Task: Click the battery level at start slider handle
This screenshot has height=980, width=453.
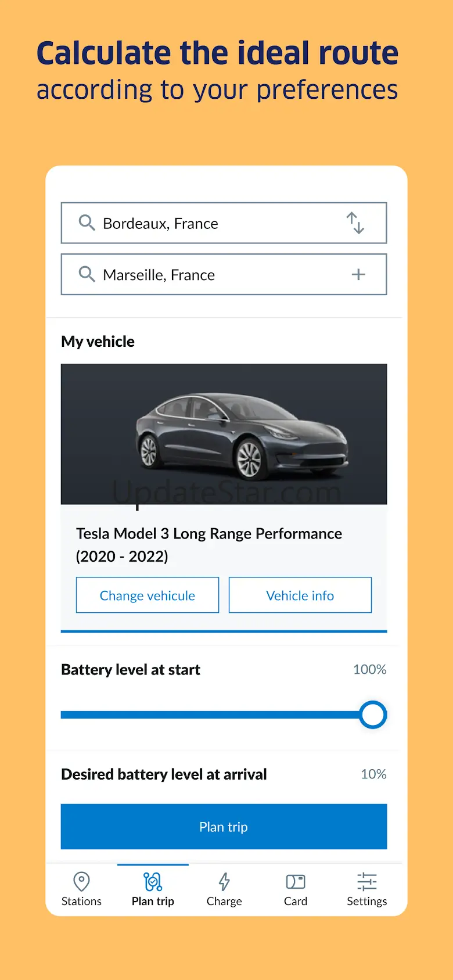Action: [x=372, y=715]
